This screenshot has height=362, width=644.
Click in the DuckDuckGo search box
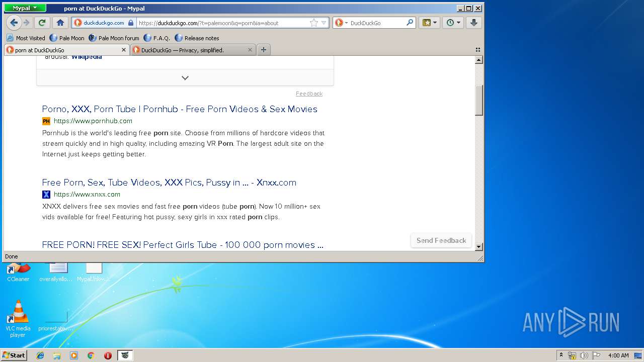point(376,23)
